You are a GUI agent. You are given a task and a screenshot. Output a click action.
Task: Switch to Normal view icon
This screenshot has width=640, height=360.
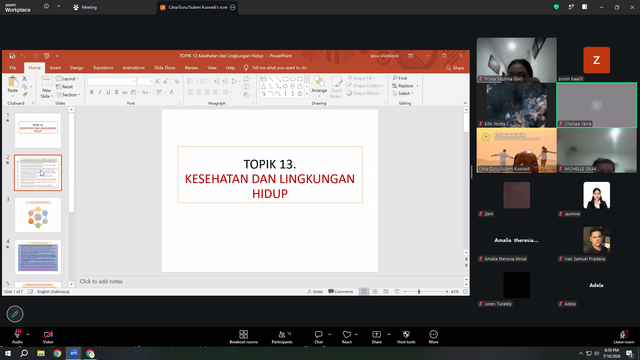tap(364, 291)
